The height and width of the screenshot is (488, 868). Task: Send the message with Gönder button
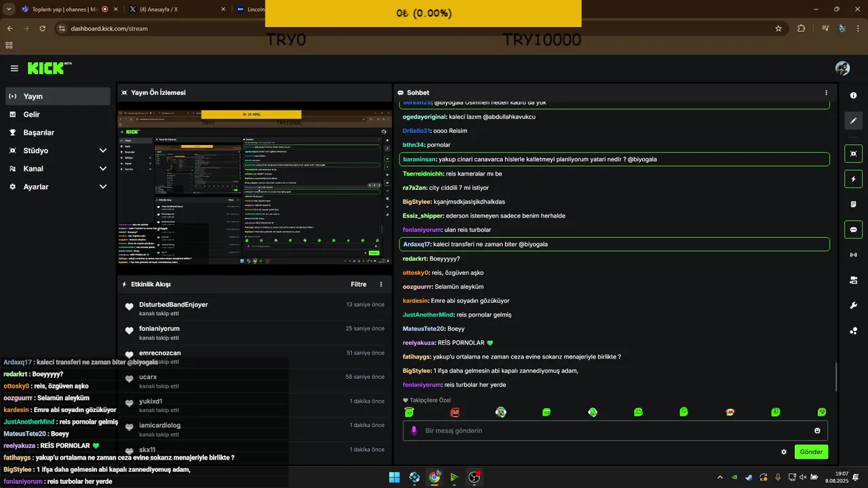(811, 452)
